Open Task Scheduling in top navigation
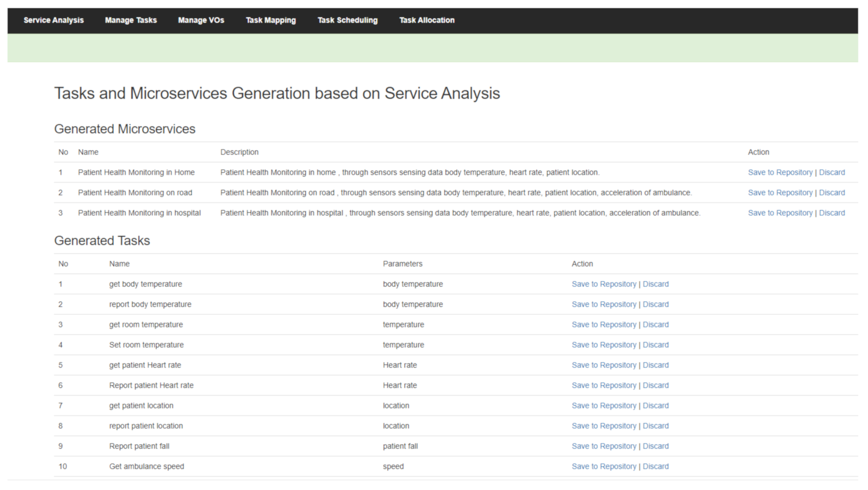This screenshot has width=868, height=490. coord(347,20)
